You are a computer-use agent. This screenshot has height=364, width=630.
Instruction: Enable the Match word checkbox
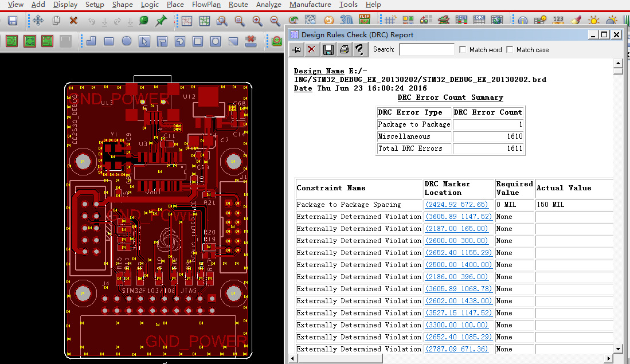(463, 50)
